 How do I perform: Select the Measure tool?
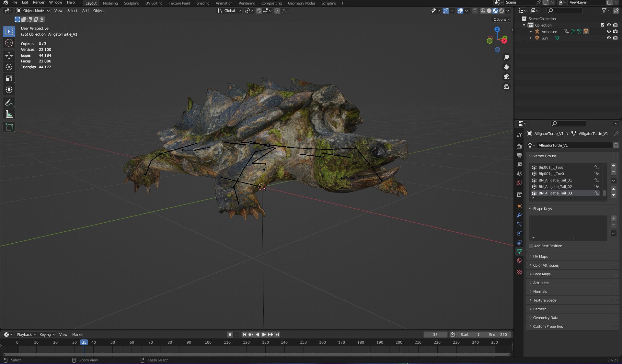point(9,114)
